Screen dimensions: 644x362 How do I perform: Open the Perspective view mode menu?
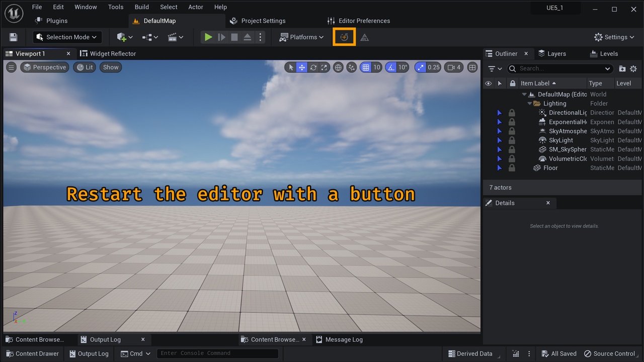click(x=44, y=67)
